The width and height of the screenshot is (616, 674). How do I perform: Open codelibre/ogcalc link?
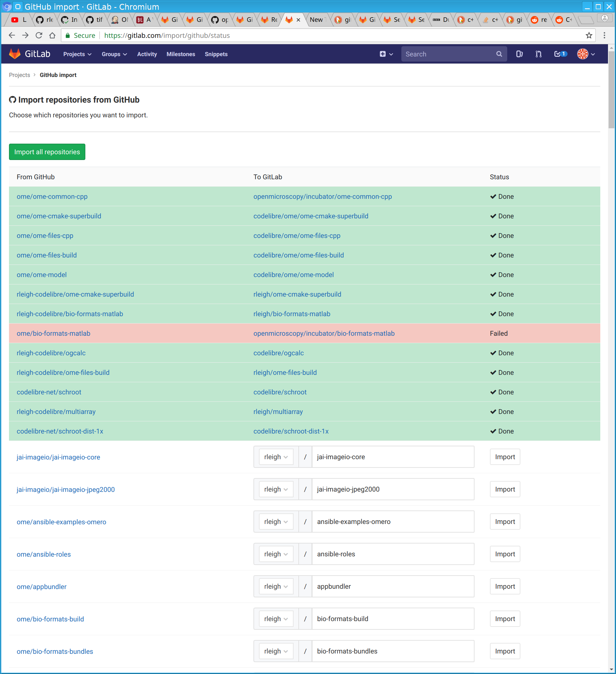[x=278, y=353]
